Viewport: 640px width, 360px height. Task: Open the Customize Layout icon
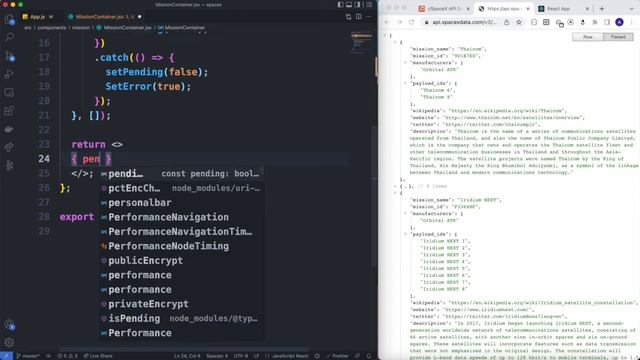[x=369, y=5]
